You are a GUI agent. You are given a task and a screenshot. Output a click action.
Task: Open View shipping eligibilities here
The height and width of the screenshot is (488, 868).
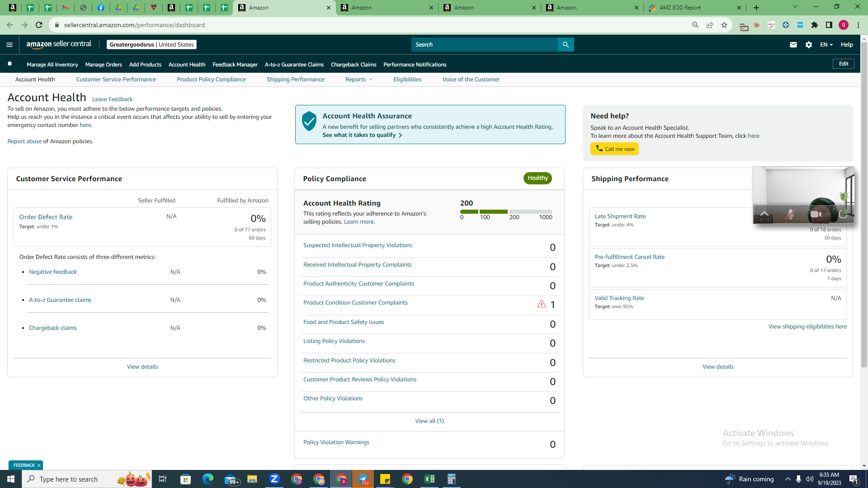pyautogui.click(x=807, y=327)
